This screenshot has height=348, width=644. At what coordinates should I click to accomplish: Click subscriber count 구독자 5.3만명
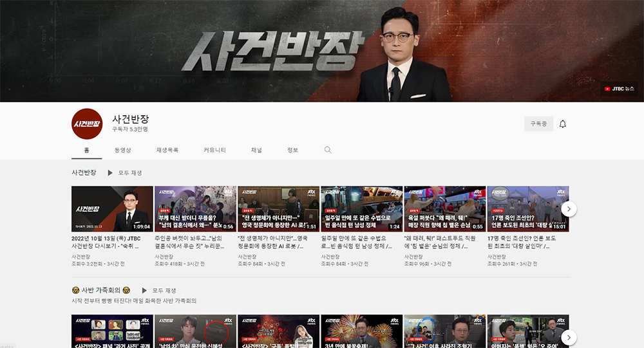pyautogui.click(x=130, y=129)
